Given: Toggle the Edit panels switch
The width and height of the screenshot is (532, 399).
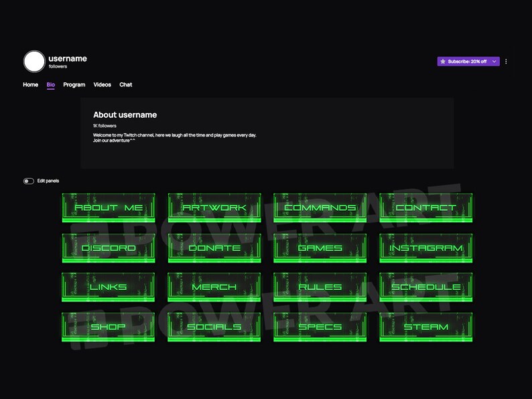Looking at the screenshot, I should (29, 181).
